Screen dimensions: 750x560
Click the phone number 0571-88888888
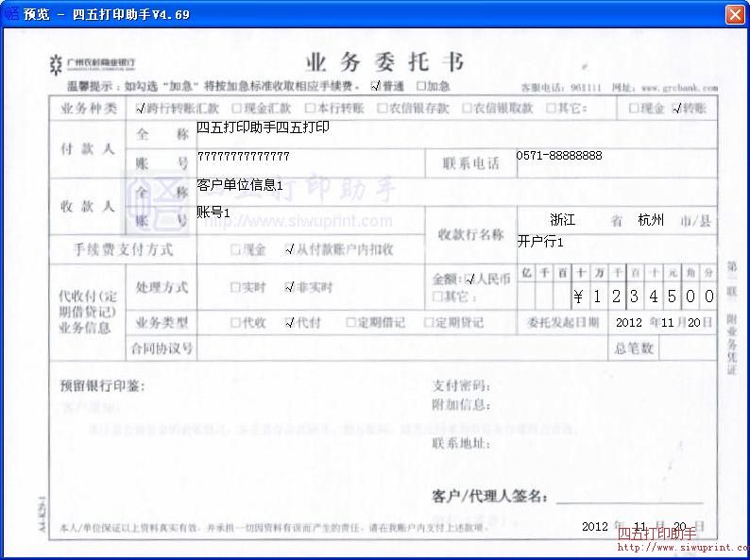pos(559,156)
